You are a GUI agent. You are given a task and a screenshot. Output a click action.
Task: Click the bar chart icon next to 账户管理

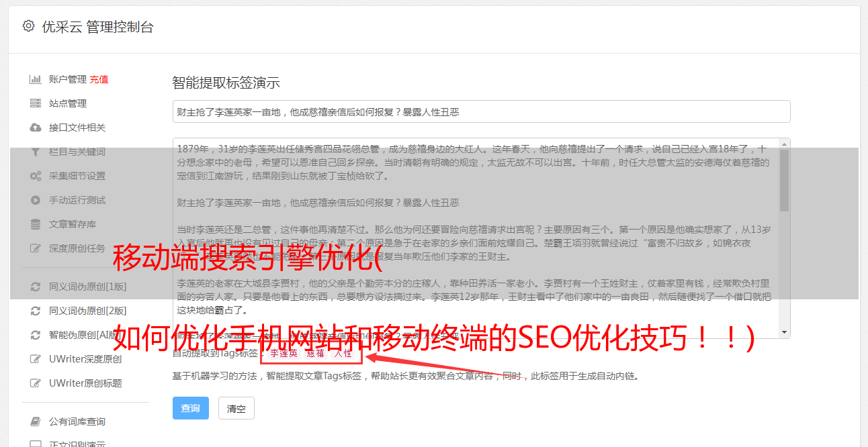pos(36,79)
